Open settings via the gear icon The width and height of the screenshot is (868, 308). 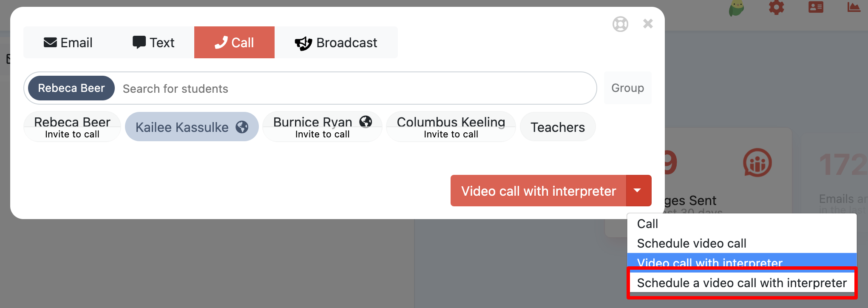tap(776, 7)
